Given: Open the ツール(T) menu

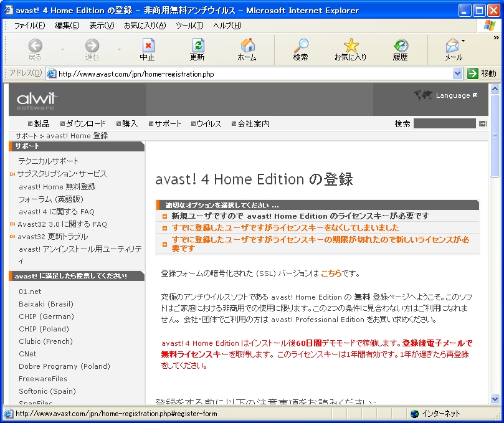Looking at the screenshot, I should point(189,26).
